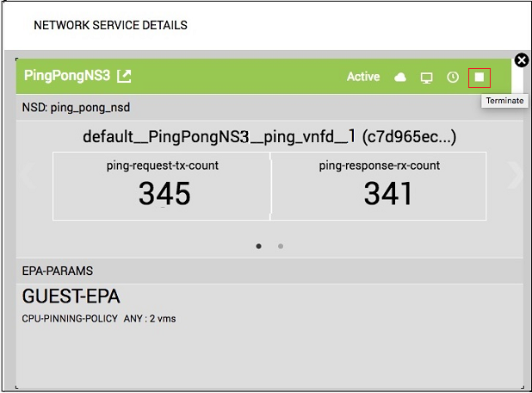Click the CPU-PINNING-POLICY entry
The height and width of the screenshot is (393, 532).
point(99,319)
